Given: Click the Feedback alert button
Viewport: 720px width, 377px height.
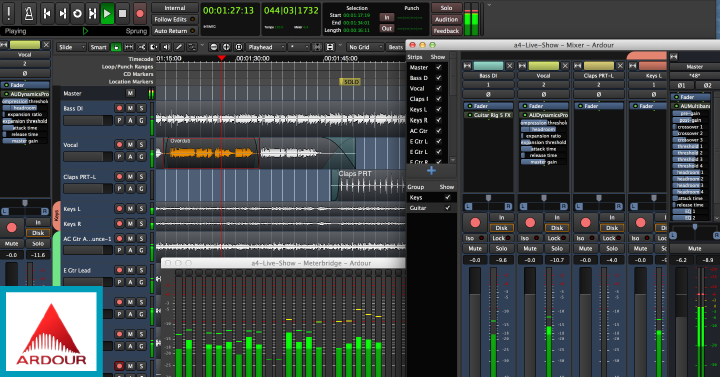Looking at the screenshot, I should [x=446, y=31].
